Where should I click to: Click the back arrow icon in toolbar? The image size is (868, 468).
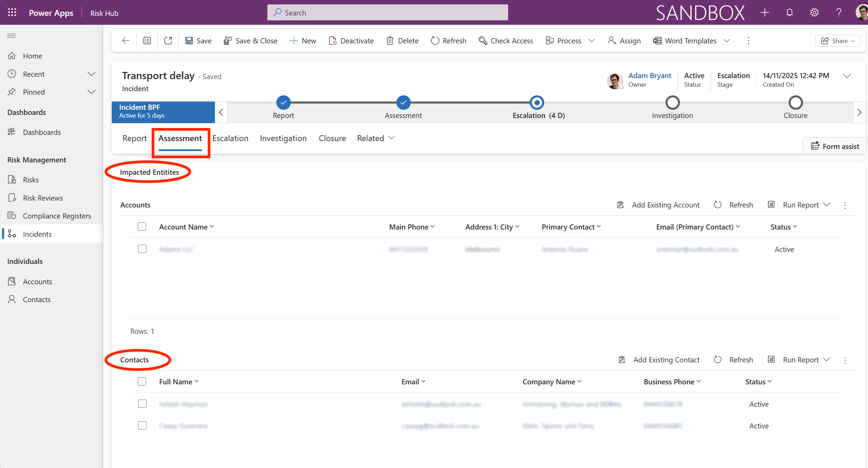125,41
